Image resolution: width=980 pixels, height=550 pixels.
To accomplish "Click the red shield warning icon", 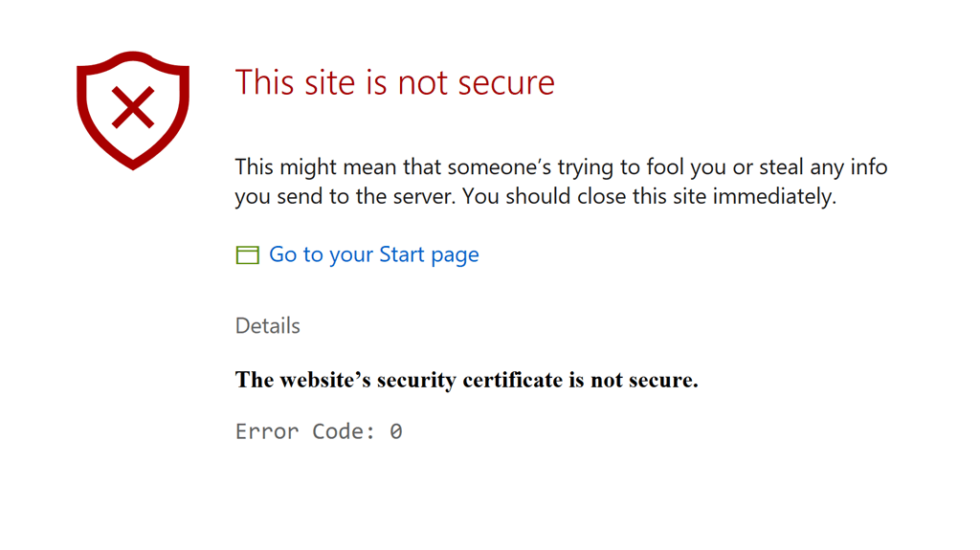I will tap(132, 110).
